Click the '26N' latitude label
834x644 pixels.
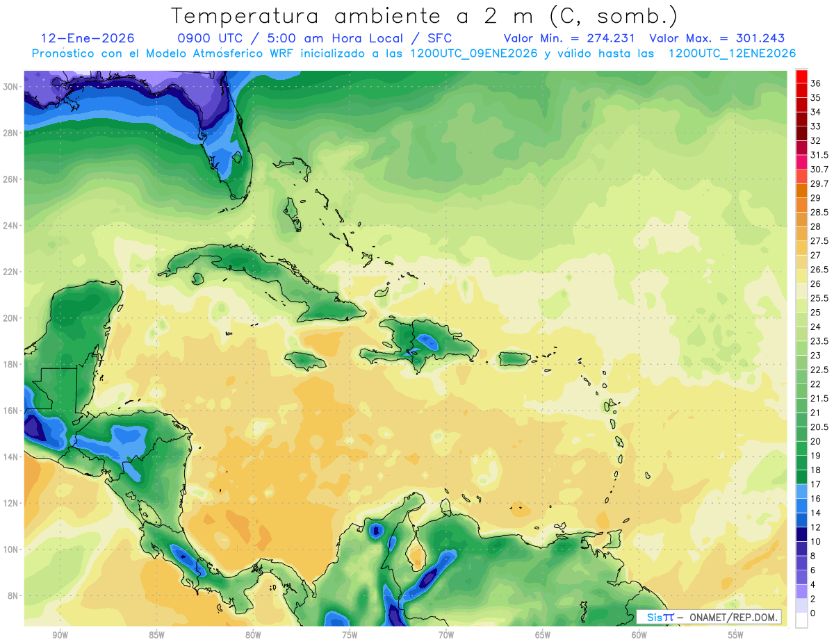pyautogui.click(x=11, y=179)
